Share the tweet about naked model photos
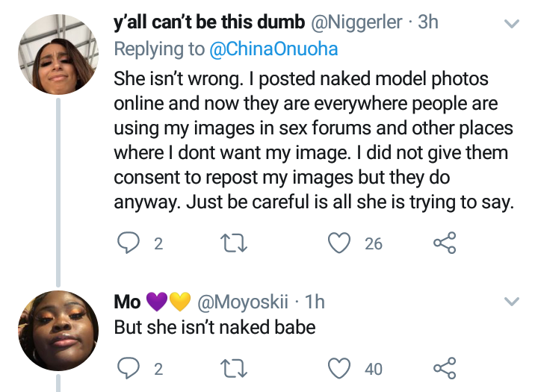This screenshot has height=392, width=538. pos(445,242)
